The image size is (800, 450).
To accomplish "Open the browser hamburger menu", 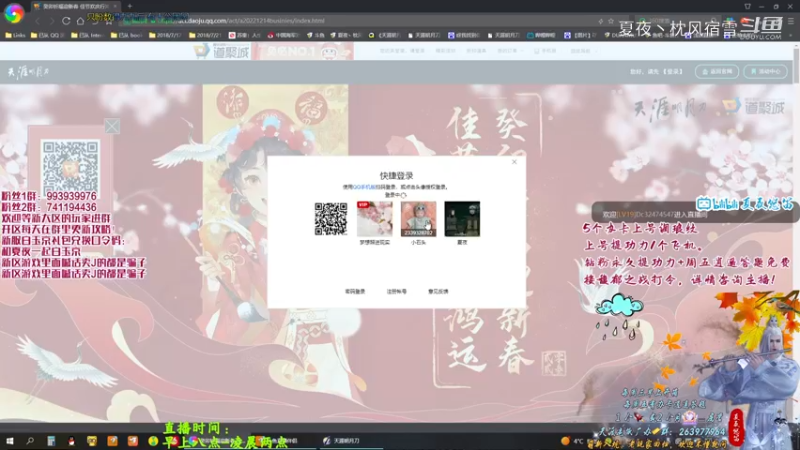I will point(790,21).
